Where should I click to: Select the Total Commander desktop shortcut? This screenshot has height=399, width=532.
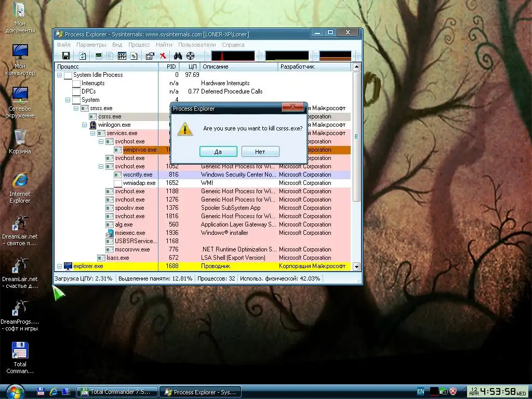(20, 357)
